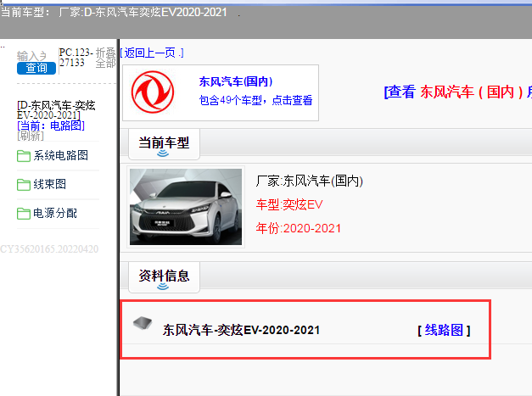The width and height of the screenshot is (532, 396).
Task: Click the 当前：电路图 sidebar link
Action: point(51,125)
